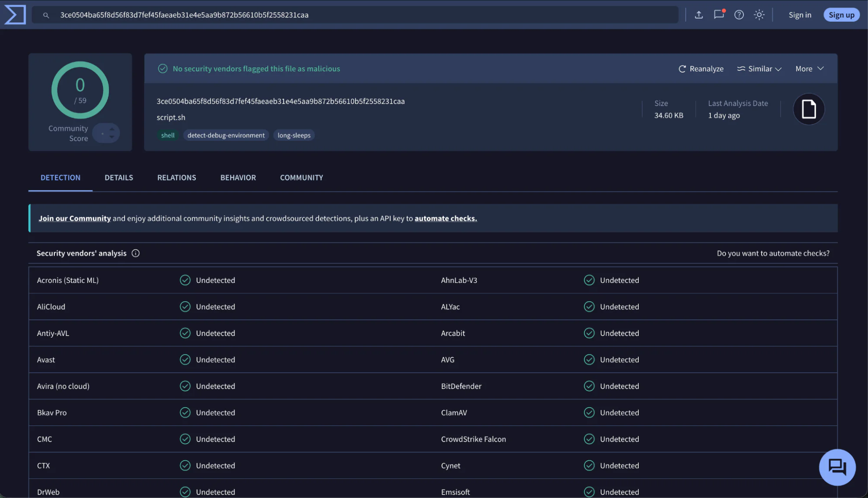
Task: Click the check icon in Antiy-AVL row
Action: [x=185, y=333]
